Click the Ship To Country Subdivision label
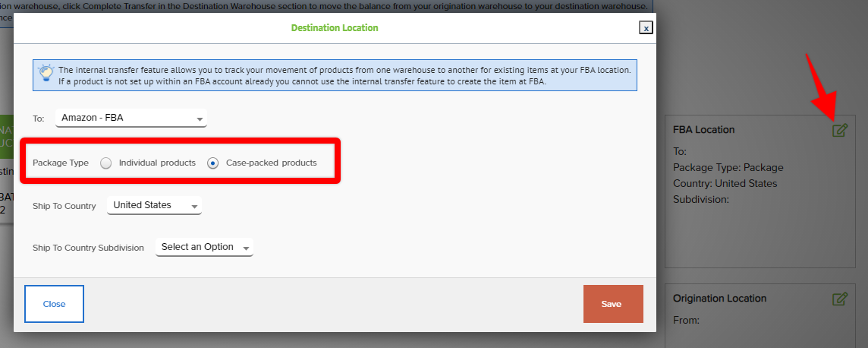The width and height of the screenshot is (868, 348). (x=88, y=248)
